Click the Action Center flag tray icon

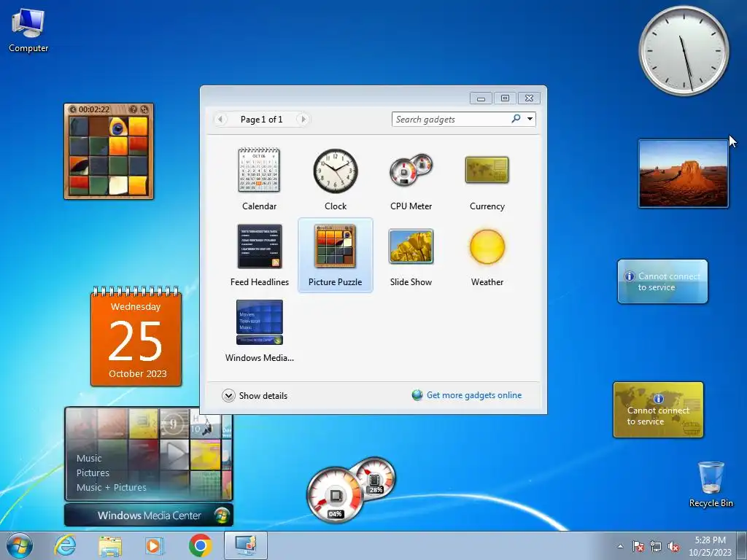[638, 546]
